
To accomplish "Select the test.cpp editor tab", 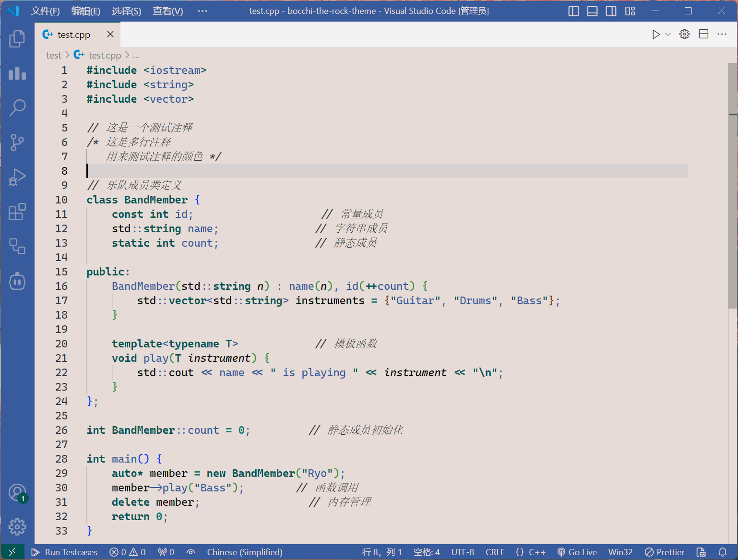I will (78, 35).
